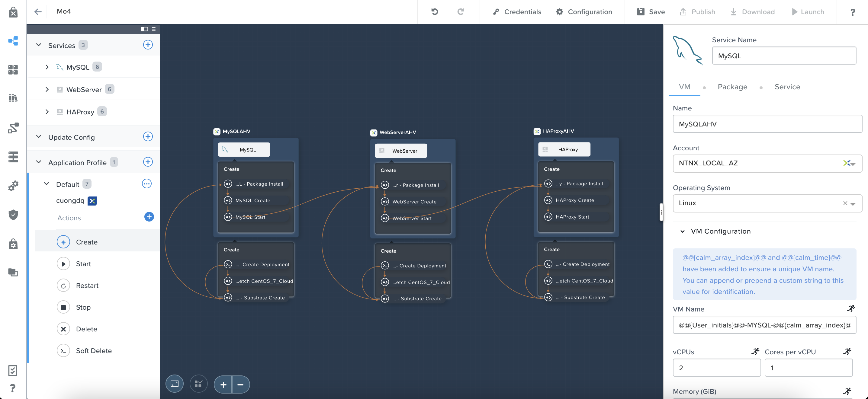868x399 pixels.
Task: Click the zoom in plus button
Action: pyautogui.click(x=223, y=385)
